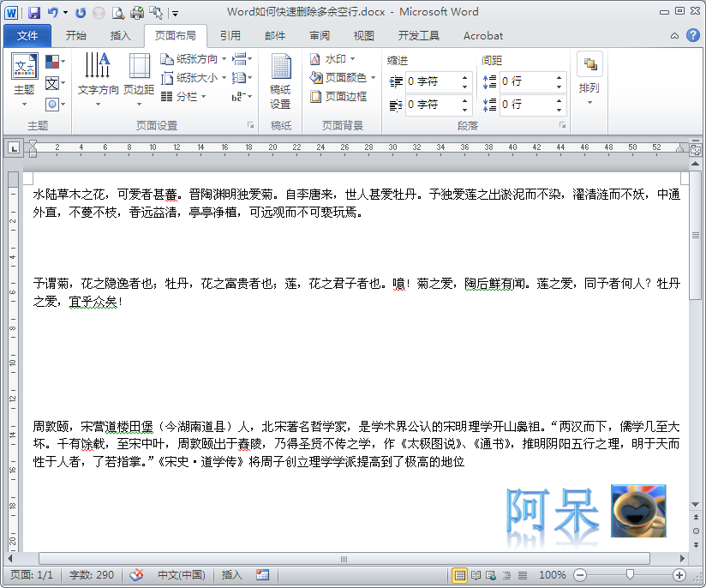Click proofing errors spell-check icon
The height and width of the screenshot is (588, 706).
point(136,575)
